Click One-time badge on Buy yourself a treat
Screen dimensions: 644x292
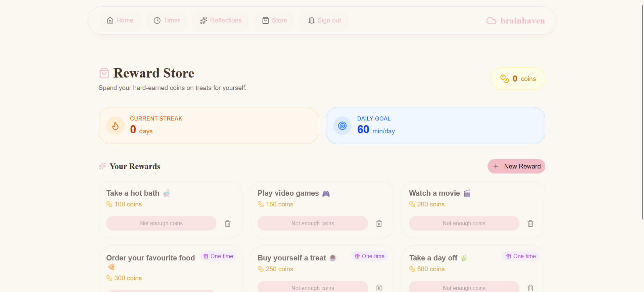370,256
